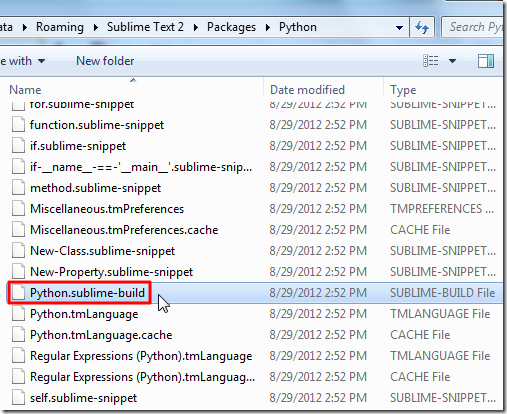
Task: Click self.sublime-snippet file name
Action: point(83,398)
